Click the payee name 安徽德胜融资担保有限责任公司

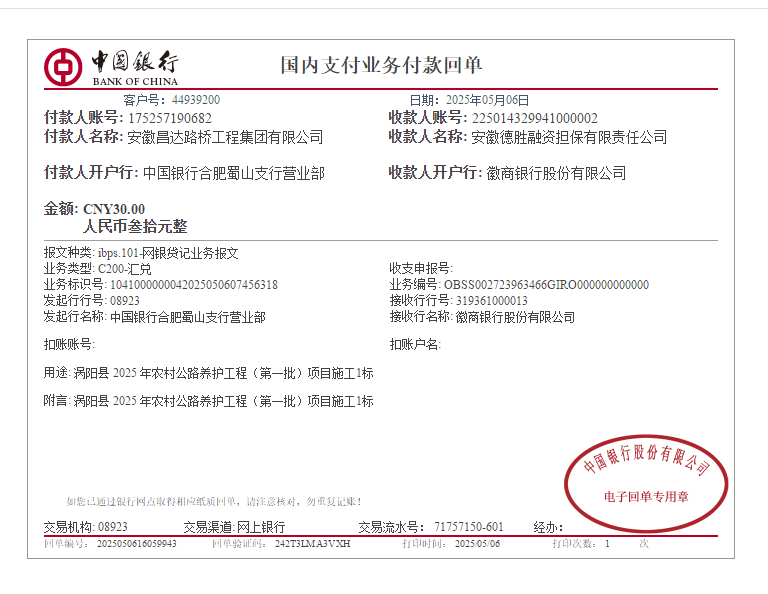569,137
